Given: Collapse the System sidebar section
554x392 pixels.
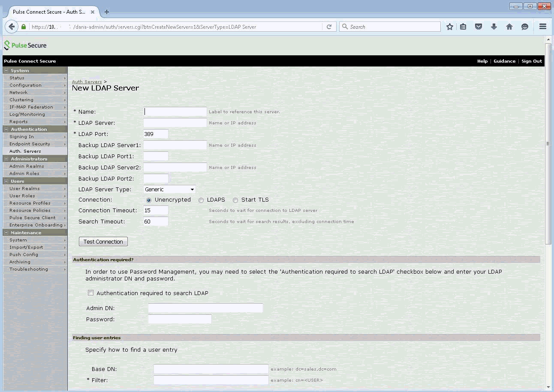Looking at the screenshot, I should (x=6, y=70).
